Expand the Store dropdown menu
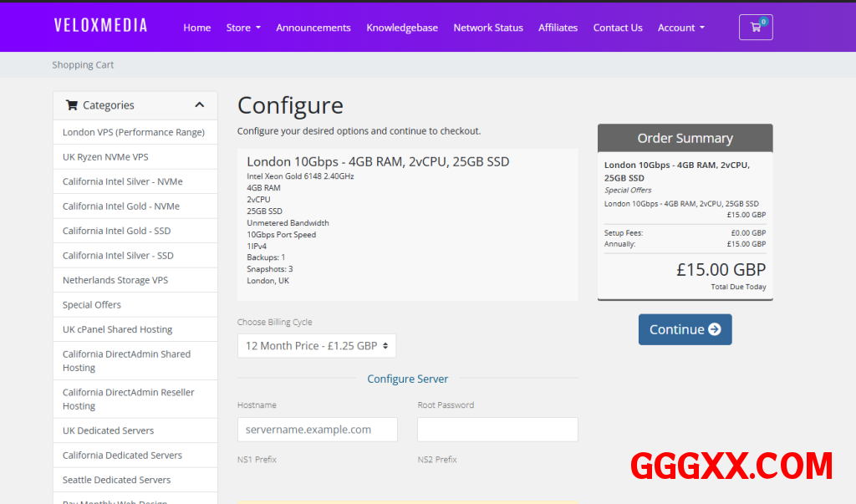The image size is (856, 504). click(243, 28)
